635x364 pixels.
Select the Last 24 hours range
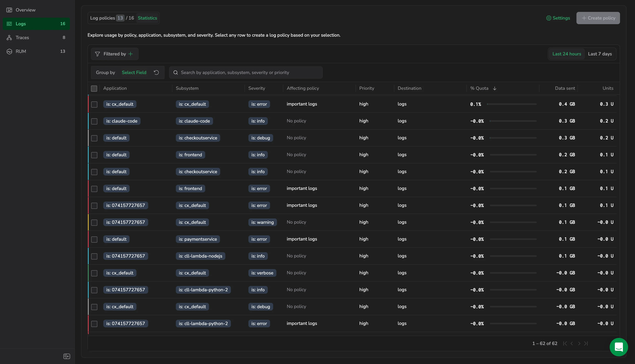point(567,54)
